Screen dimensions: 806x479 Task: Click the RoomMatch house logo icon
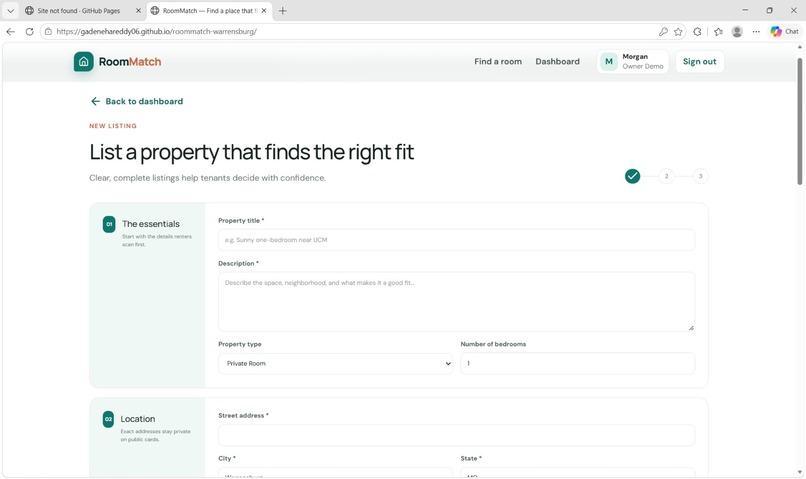point(83,62)
